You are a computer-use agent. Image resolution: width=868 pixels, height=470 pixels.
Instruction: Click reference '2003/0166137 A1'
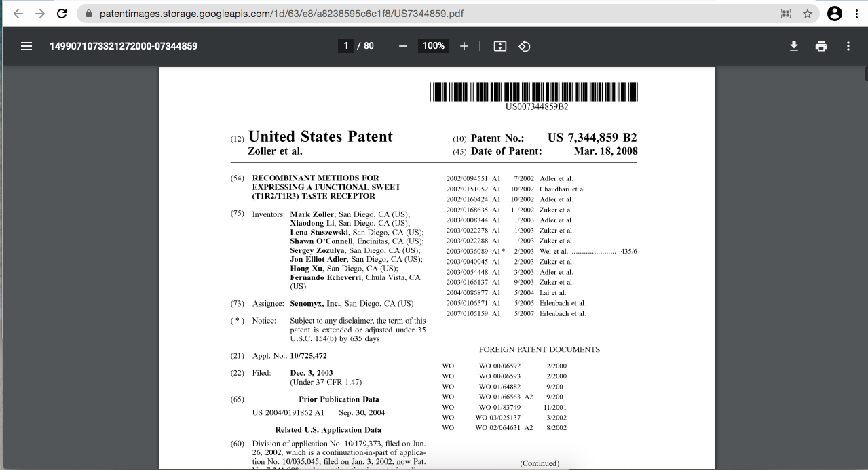tap(473, 283)
